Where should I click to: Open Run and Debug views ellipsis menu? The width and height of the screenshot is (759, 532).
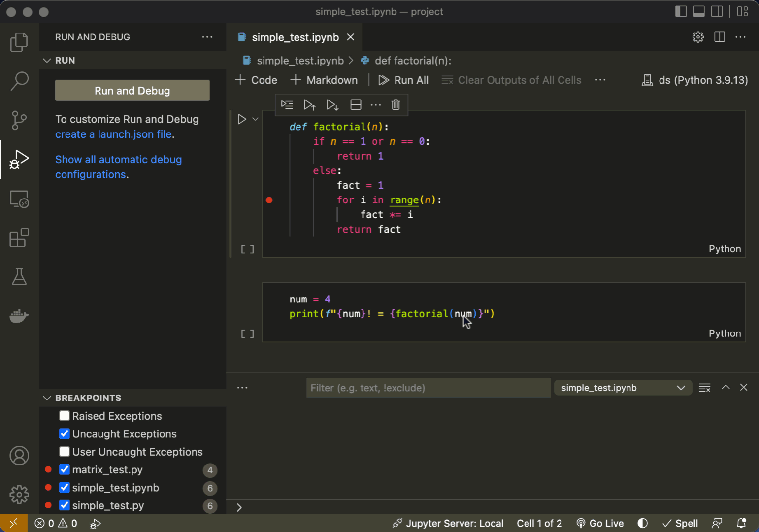[x=207, y=37]
